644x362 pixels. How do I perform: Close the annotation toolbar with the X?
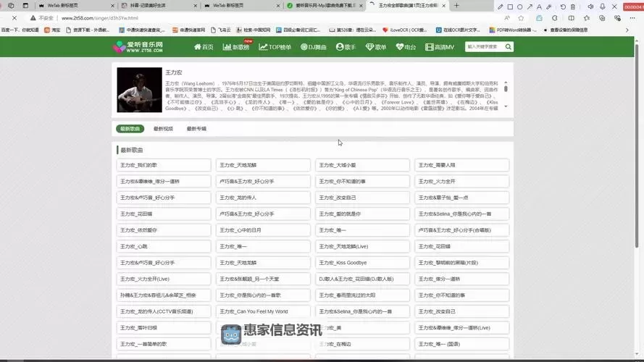click(x=614, y=7)
